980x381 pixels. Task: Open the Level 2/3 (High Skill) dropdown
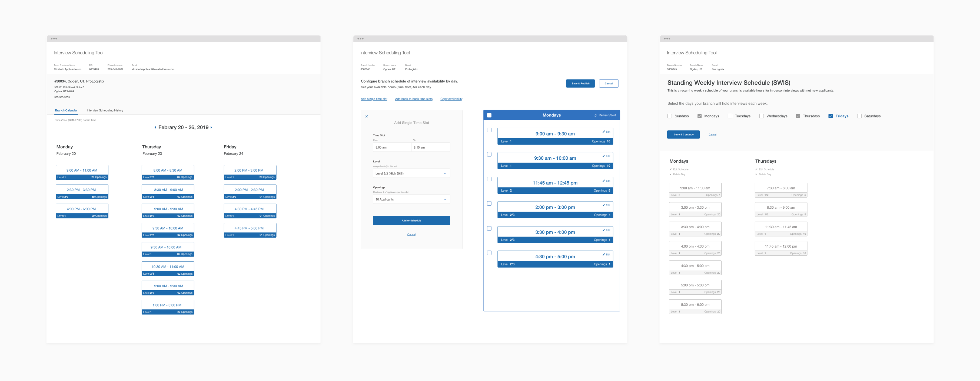(411, 173)
